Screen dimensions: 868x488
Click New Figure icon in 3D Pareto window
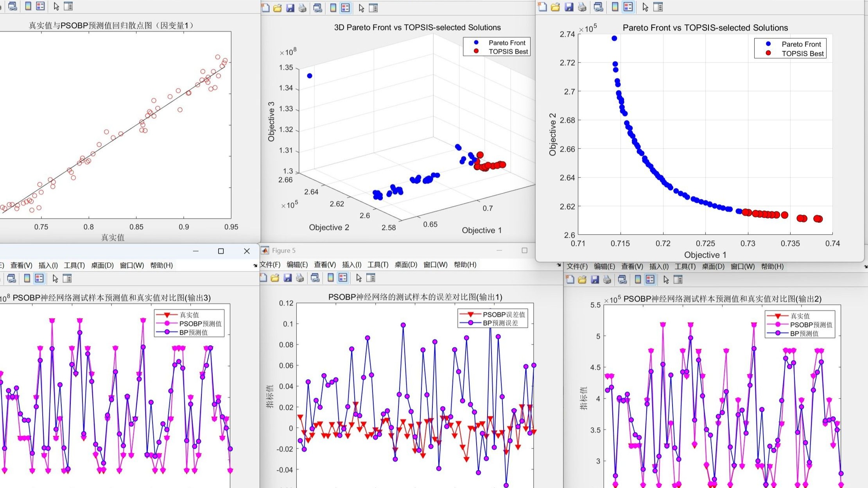[x=265, y=8]
